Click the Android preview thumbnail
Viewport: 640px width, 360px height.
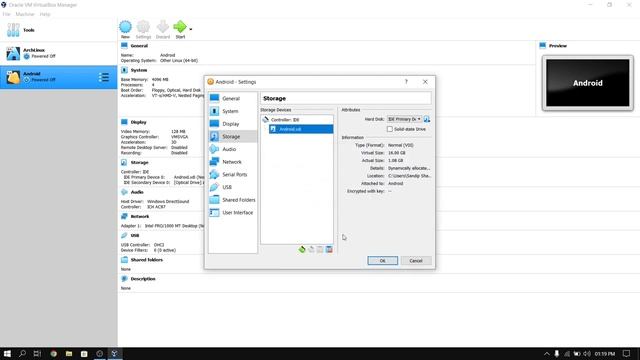click(588, 83)
